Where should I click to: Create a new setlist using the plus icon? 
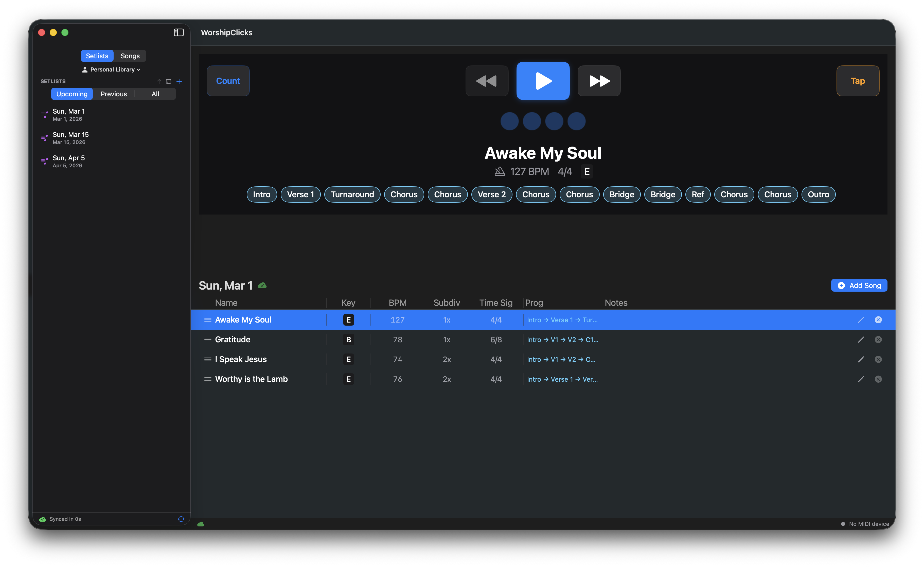[179, 81]
